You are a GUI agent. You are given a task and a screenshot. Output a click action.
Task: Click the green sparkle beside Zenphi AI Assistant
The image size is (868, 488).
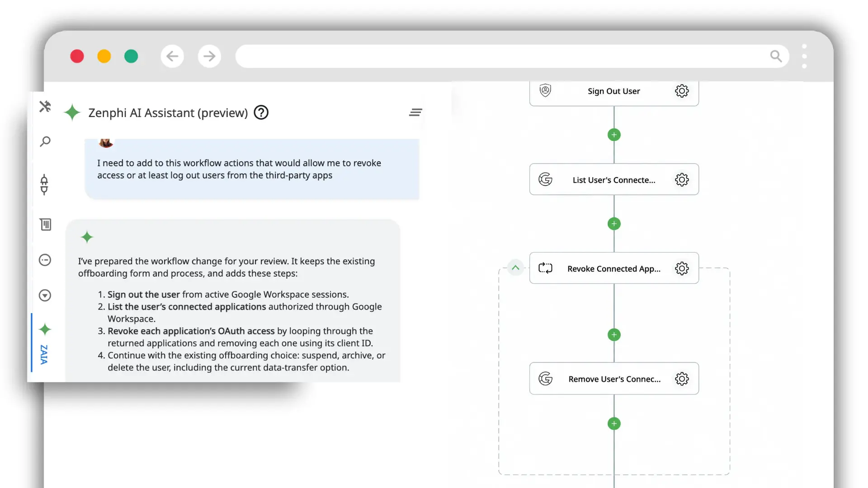coord(72,112)
